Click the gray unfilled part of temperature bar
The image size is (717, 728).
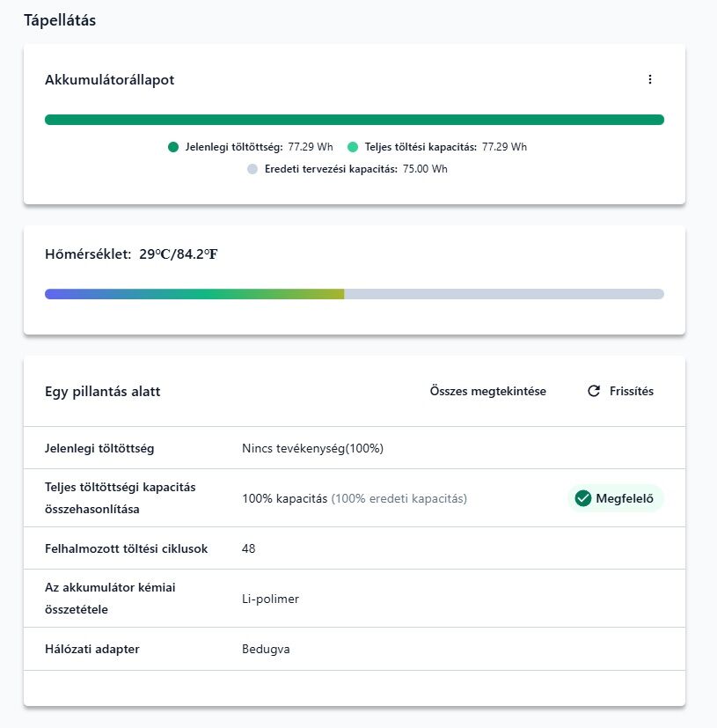click(x=504, y=294)
